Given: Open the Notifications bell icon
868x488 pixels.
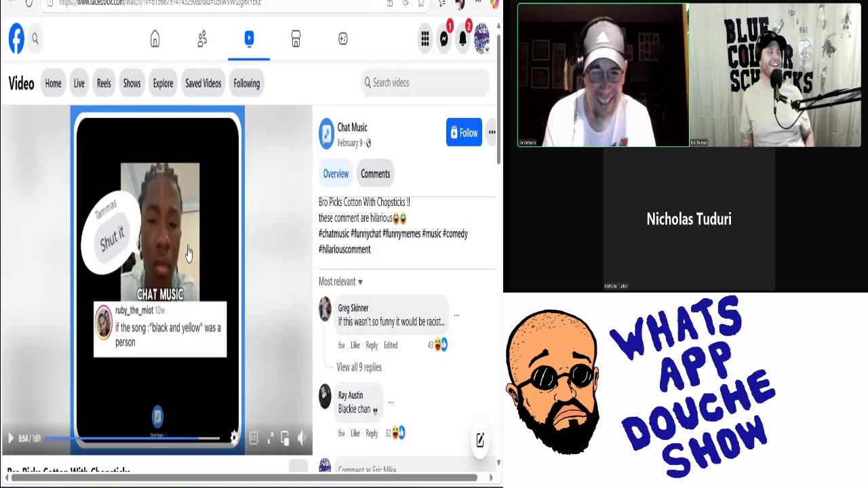Looking at the screenshot, I should [463, 39].
